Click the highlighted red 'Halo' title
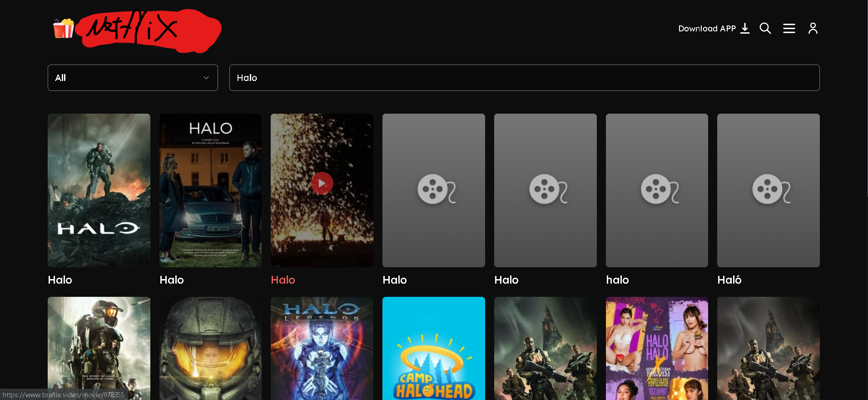This screenshot has width=868, height=400. [283, 280]
